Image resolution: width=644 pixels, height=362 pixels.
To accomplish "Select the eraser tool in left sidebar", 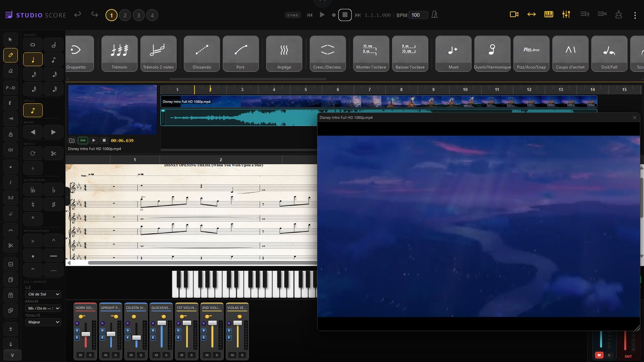I will 10,70.
